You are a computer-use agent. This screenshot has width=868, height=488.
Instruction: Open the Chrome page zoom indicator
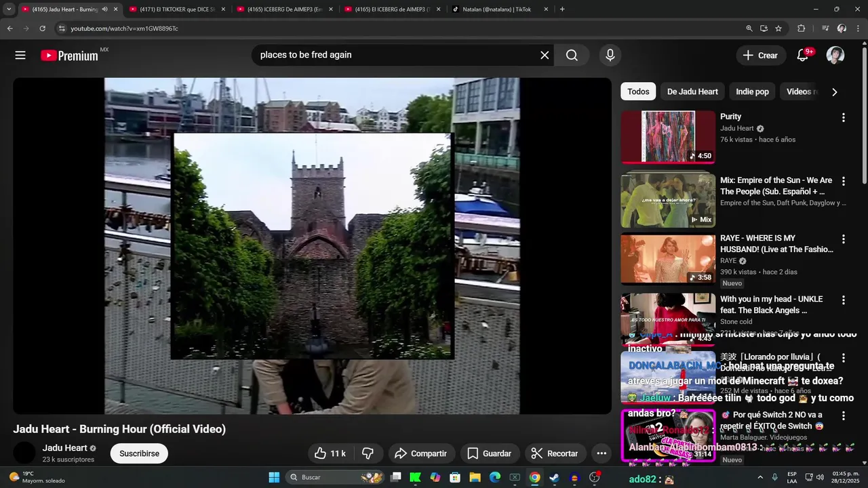[x=749, y=28]
